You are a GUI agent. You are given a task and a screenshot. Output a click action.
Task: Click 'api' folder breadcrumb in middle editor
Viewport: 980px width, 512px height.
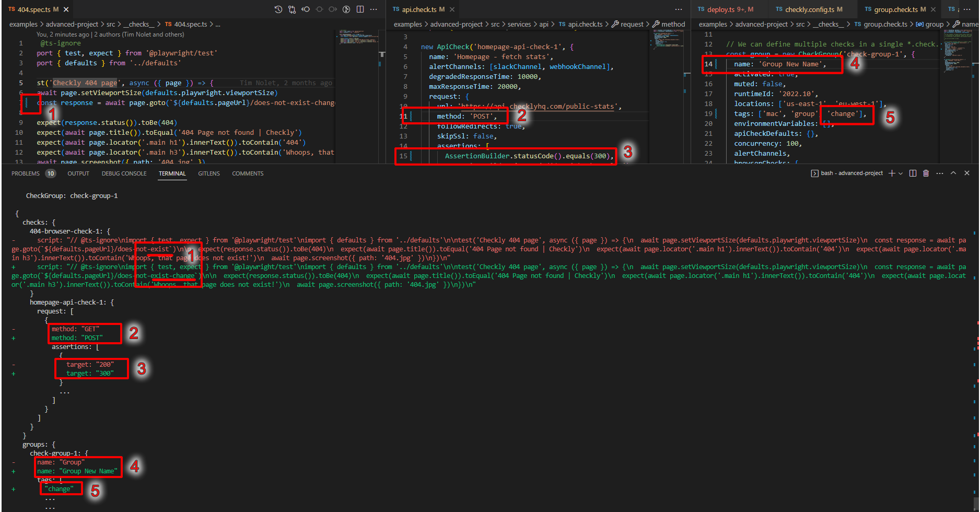point(544,24)
